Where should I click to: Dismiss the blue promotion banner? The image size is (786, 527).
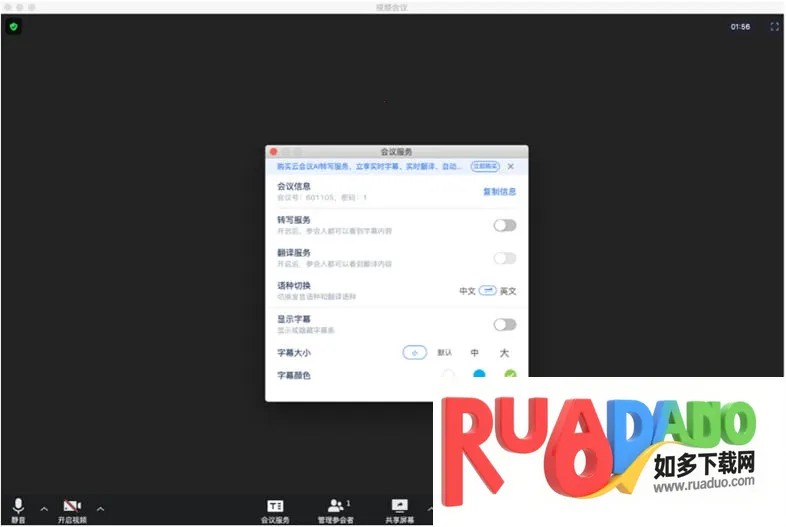click(511, 167)
